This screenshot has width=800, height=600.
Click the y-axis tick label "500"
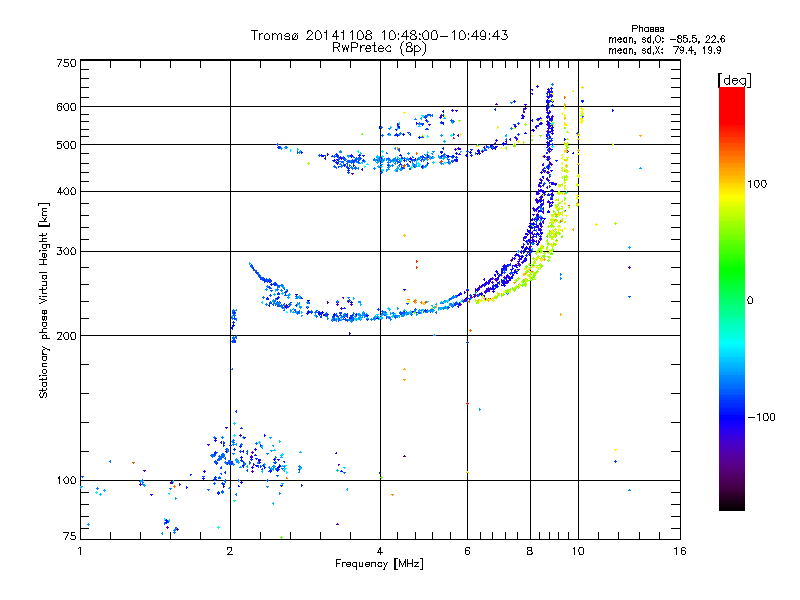[x=66, y=145]
